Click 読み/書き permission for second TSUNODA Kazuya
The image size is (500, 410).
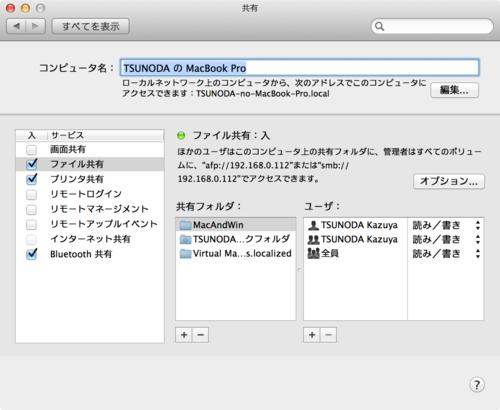pyautogui.click(x=436, y=239)
